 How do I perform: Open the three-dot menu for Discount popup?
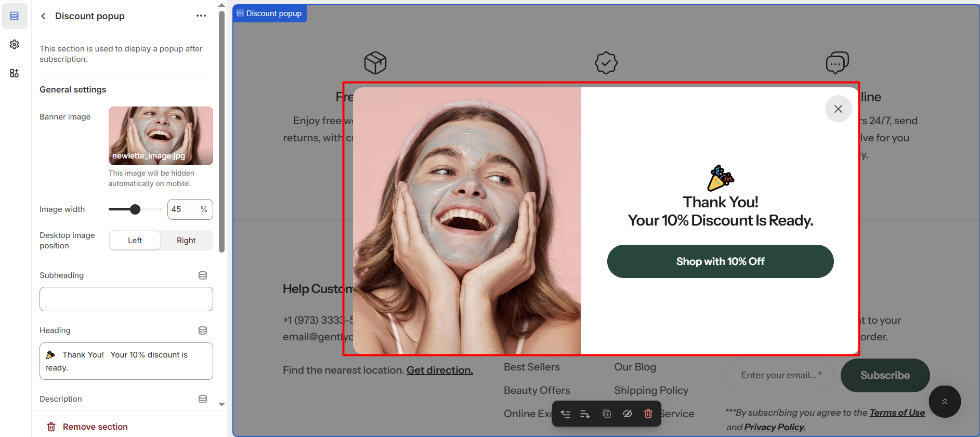click(x=201, y=16)
